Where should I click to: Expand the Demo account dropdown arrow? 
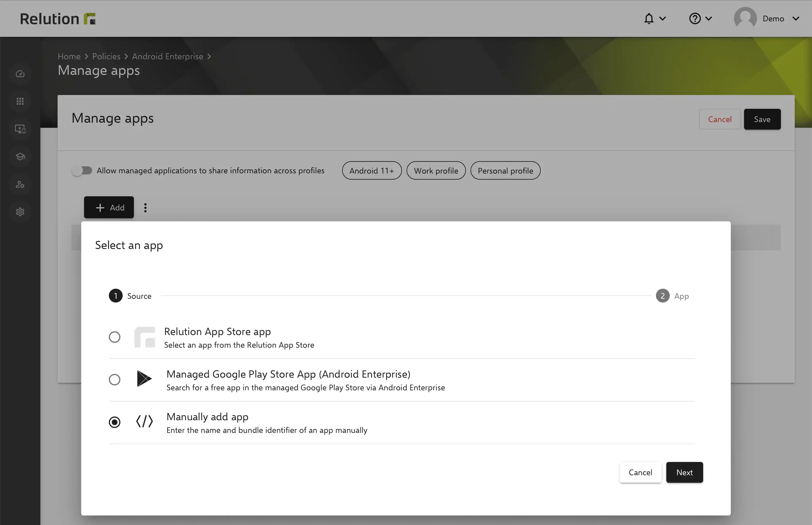(x=796, y=18)
